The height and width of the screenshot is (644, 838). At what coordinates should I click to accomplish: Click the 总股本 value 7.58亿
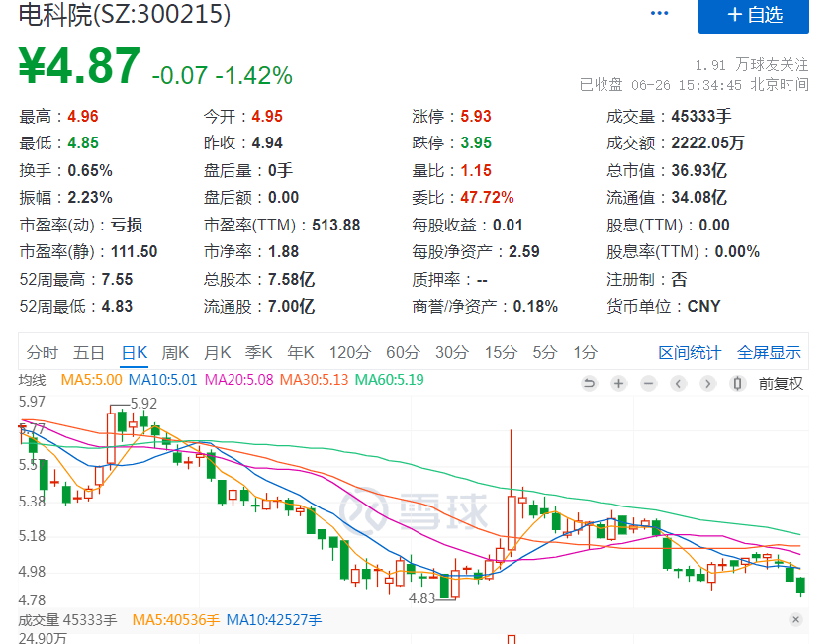click(x=291, y=280)
